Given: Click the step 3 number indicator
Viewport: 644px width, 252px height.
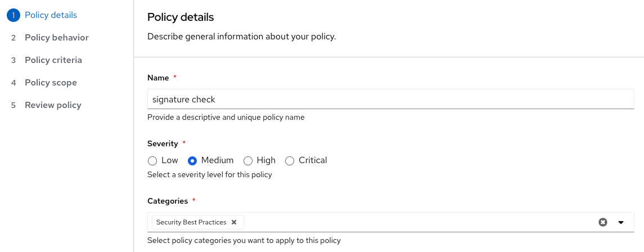Looking at the screenshot, I should pos(13,60).
